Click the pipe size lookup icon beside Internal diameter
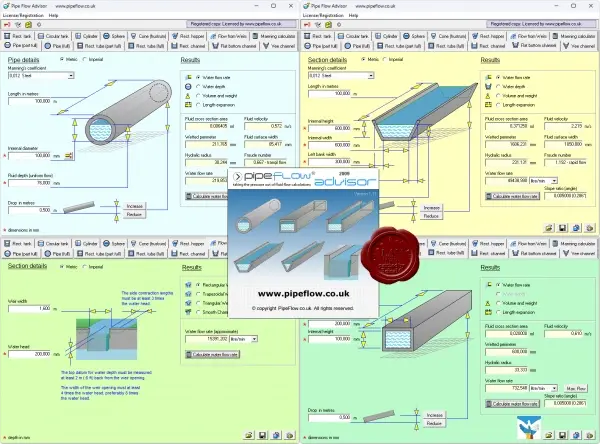 pyautogui.click(x=68, y=156)
